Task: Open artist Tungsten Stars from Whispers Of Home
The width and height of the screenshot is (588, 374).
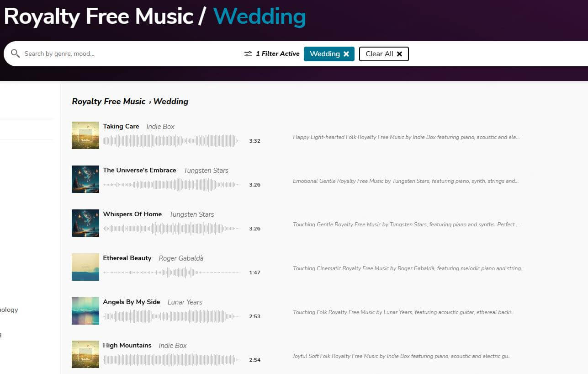Action: click(191, 214)
